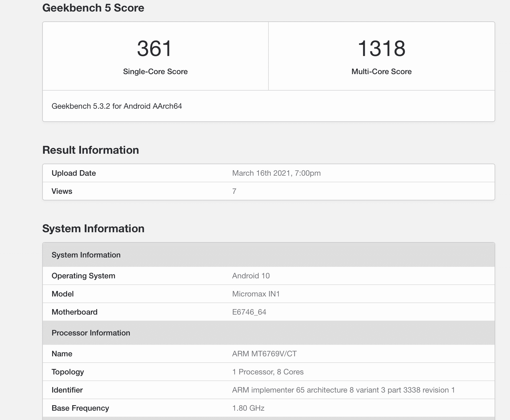The height and width of the screenshot is (420, 510).
Task: Click the Multi-Core Score value 1318
Action: (x=381, y=49)
